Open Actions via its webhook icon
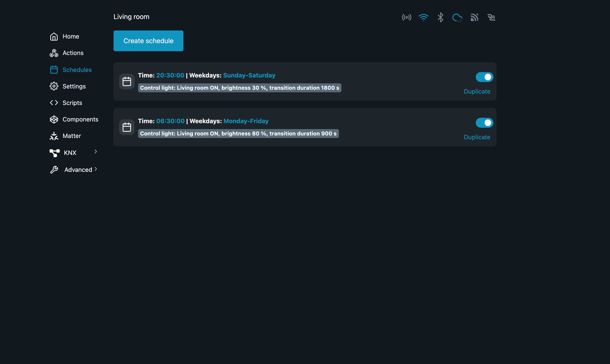610x364 pixels. click(54, 53)
